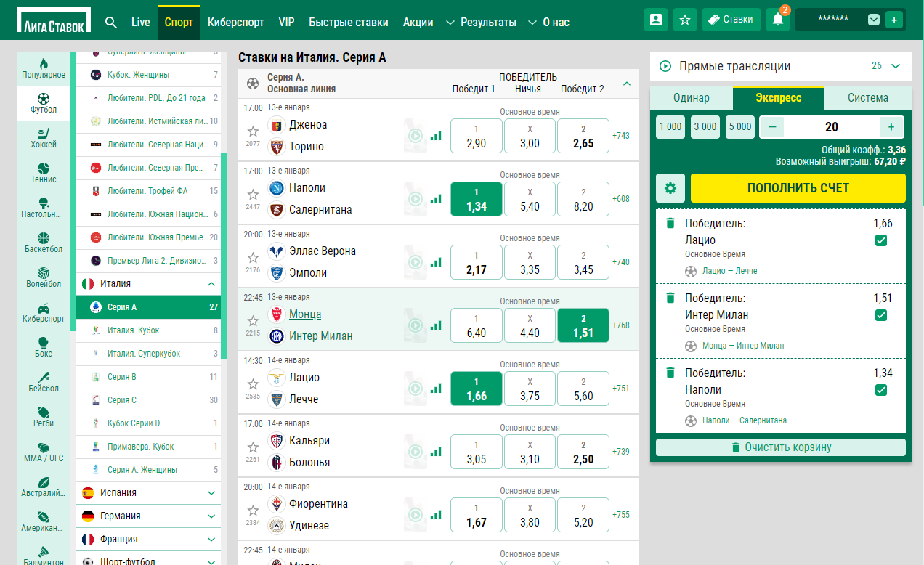The height and width of the screenshot is (565, 924).
Task: Collapse Серия А Основная линия block
Action: (627, 84)
